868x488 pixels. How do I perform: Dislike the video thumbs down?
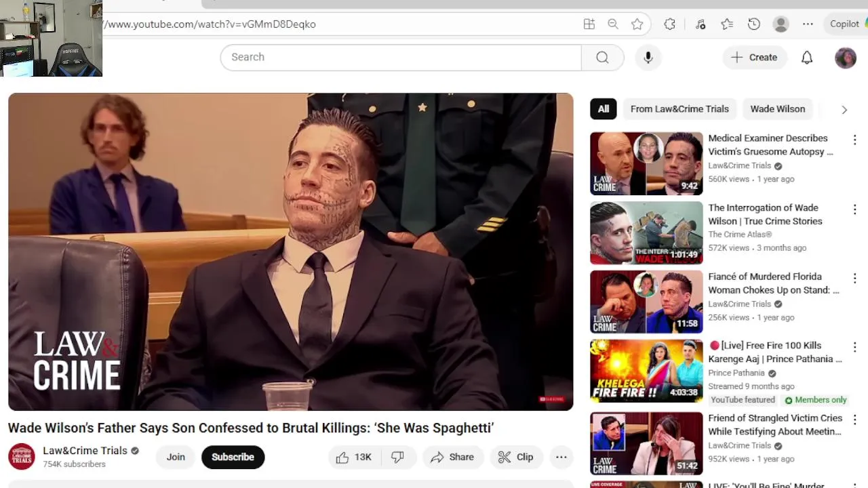tap(398, 457)
